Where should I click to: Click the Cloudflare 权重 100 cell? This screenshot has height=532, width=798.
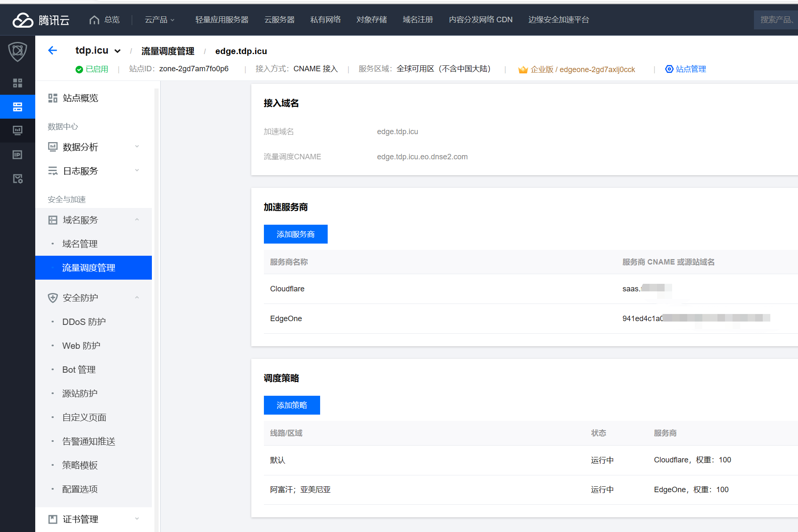coord(692,460)
